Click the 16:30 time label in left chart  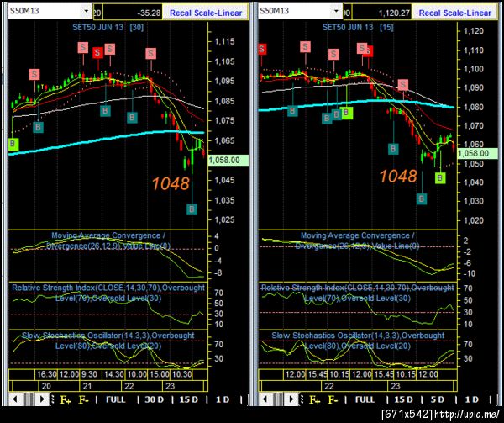[x=46, y=374]
